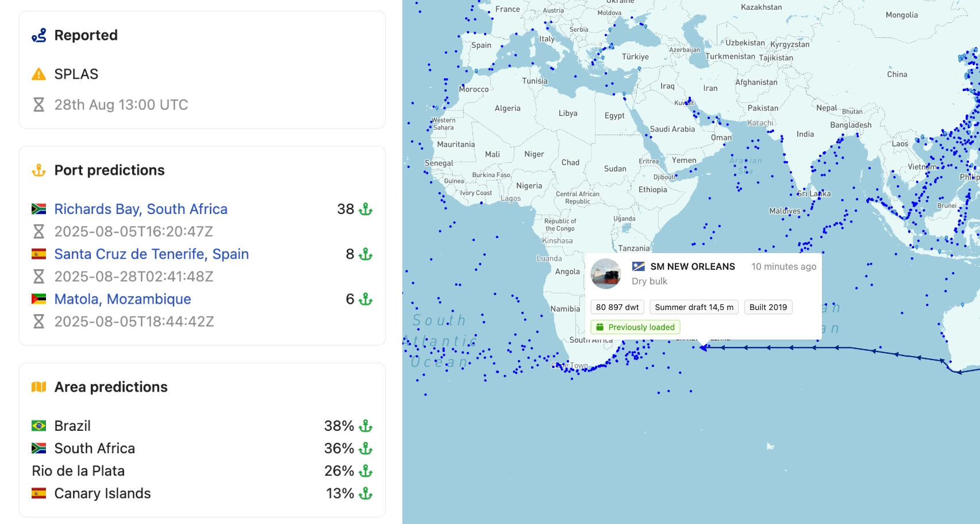
Task: Click the hourglass beside 2025-08-28T02:41:48Z
Action: pyautogui.click(x=39, y=277)
